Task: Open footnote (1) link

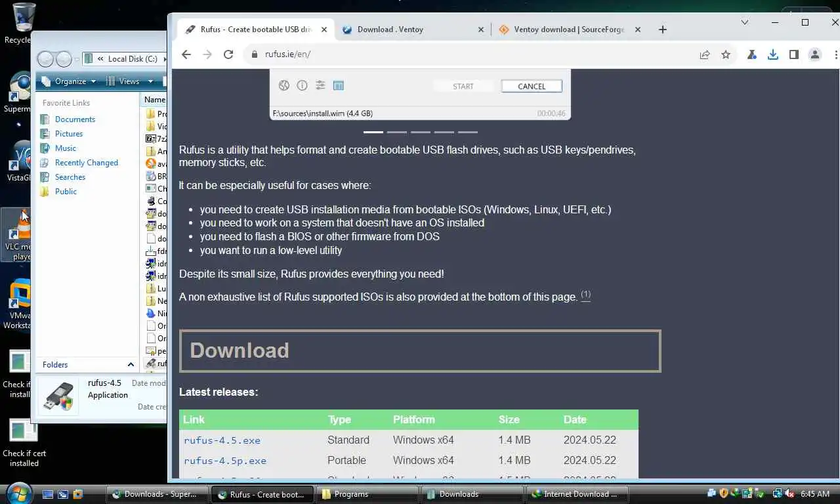Action: [586, 295]
